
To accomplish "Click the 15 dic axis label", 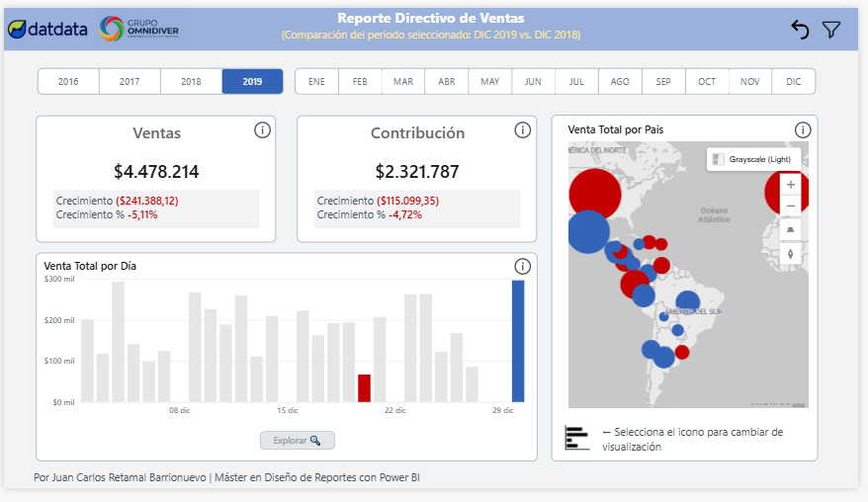I will pyautogui.click(x=288, y=410).
